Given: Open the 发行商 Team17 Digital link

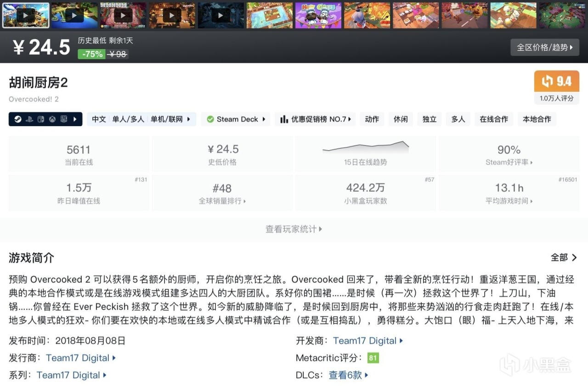Looking at the screenshot, I should [81, 358].
